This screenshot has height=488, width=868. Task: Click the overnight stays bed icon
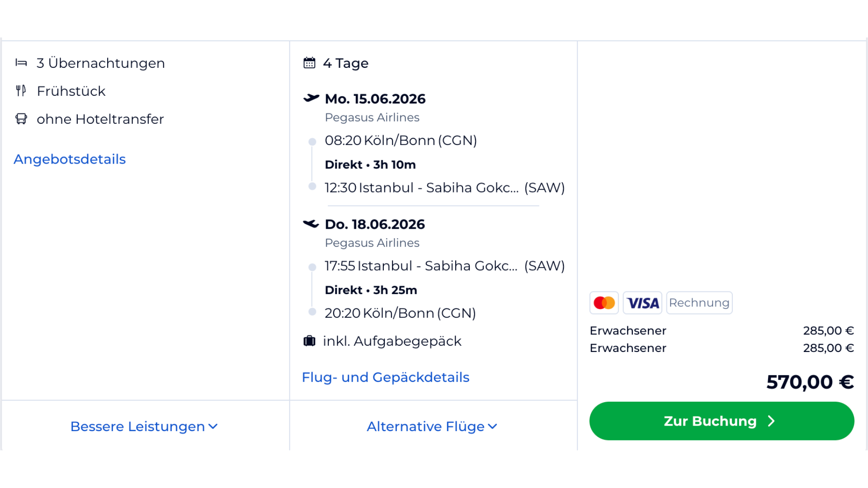pos(21,63)
